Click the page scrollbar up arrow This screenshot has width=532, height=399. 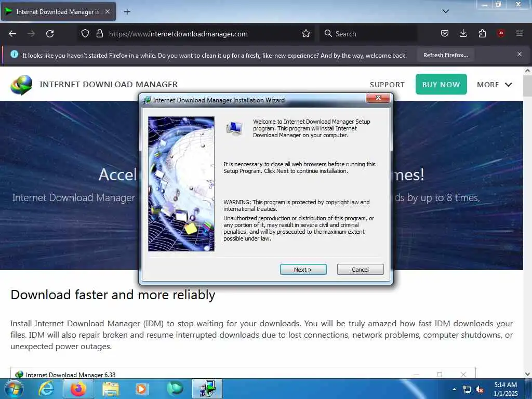(x=527, y=71)
